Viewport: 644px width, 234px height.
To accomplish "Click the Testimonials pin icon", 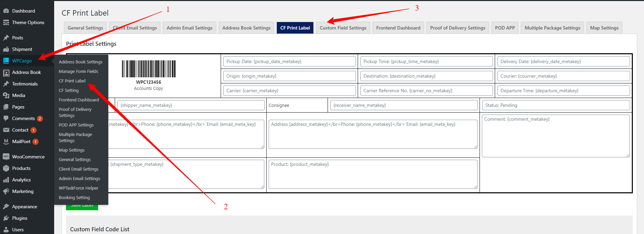I will (6, 84).
